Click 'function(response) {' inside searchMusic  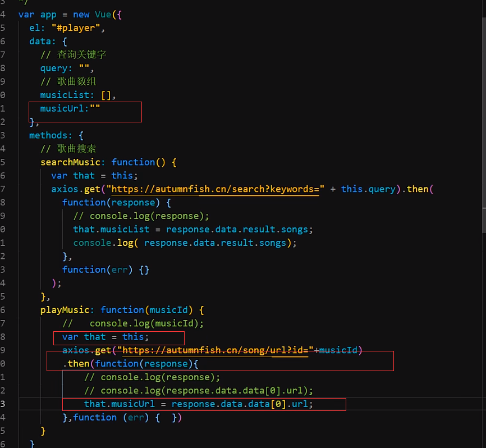[117, 203]
